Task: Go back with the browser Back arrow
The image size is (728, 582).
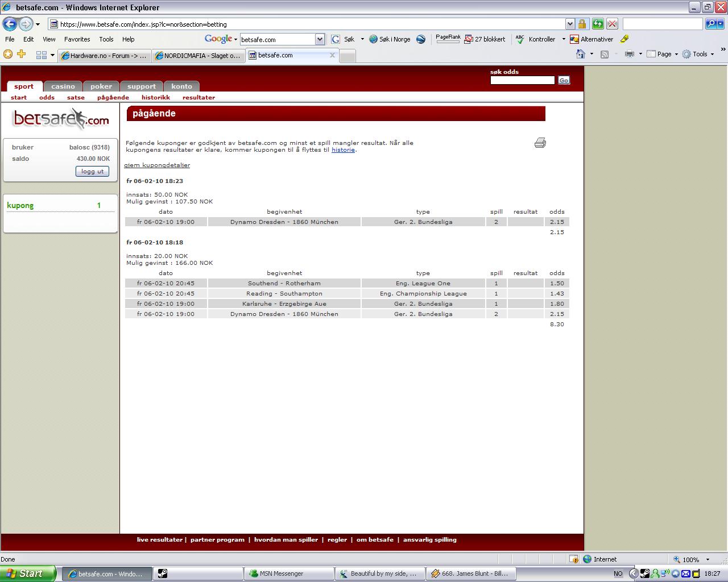Action: pos(10,24)
